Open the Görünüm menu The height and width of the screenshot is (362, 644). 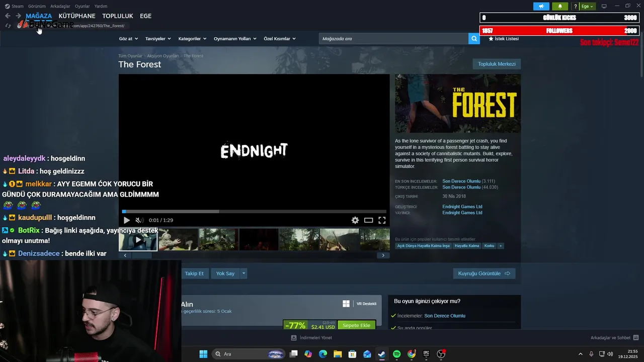point(37,6)
